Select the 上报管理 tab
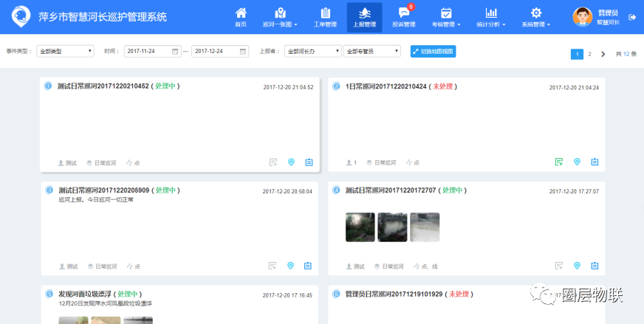This screenshot has width=644, height=324. tap(365, 17)
